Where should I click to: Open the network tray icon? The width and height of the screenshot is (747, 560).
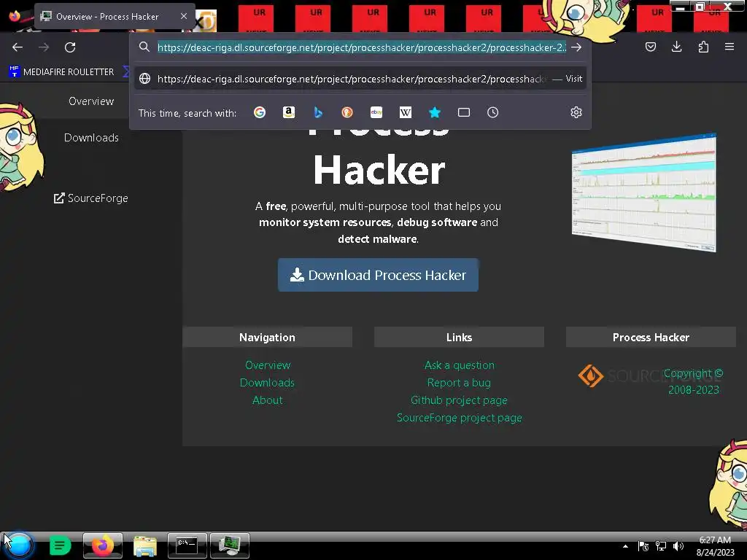pos(661,546)
